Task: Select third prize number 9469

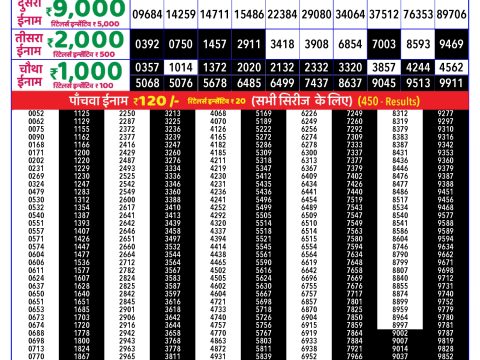Action: tap(451, 44)
